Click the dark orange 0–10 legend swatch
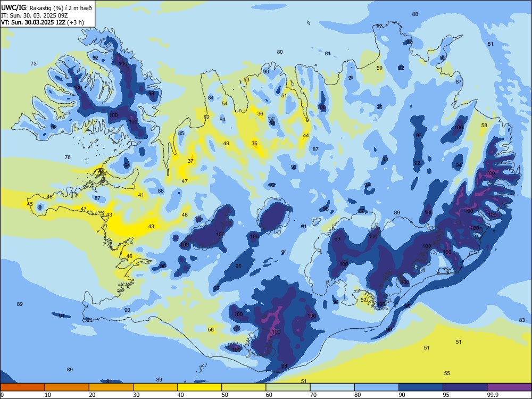This screenshot has width=532, height=399. click(x=22, y=387)
